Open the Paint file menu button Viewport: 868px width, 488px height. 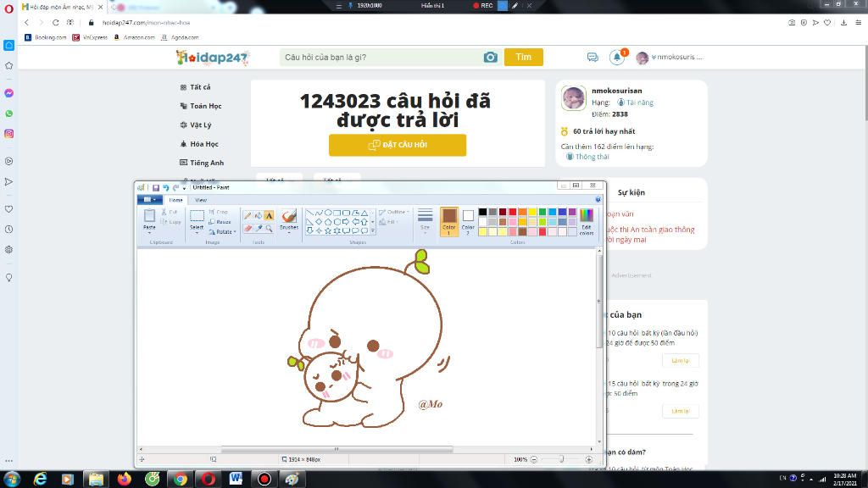click(x=149, y=200)
